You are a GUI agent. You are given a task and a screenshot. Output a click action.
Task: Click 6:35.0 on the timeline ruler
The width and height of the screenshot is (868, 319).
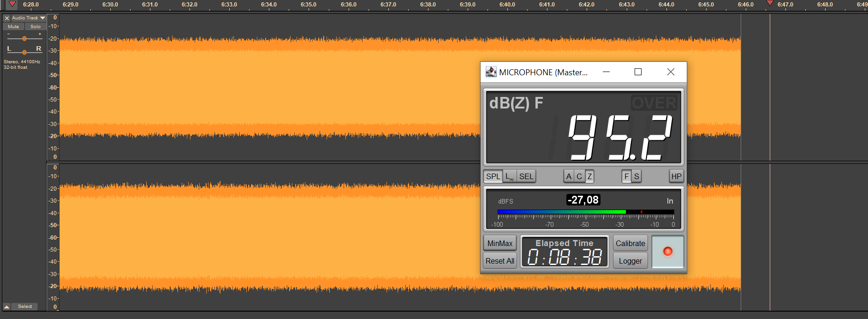coord(309,5)
